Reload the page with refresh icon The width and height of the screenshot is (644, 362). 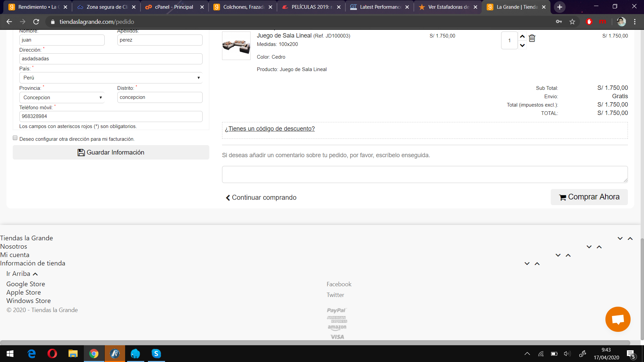[36, 22]
